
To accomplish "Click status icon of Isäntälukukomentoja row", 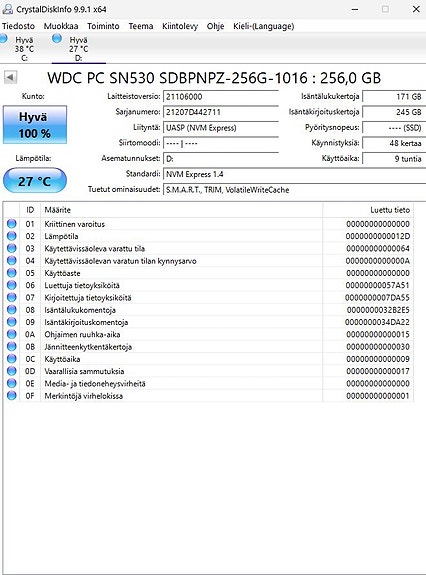I will [12, 310].
